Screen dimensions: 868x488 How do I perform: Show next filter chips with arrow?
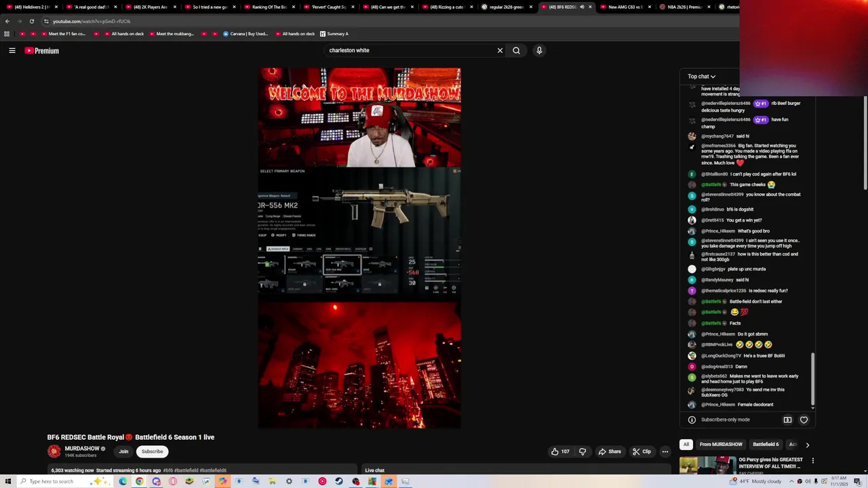807,445
